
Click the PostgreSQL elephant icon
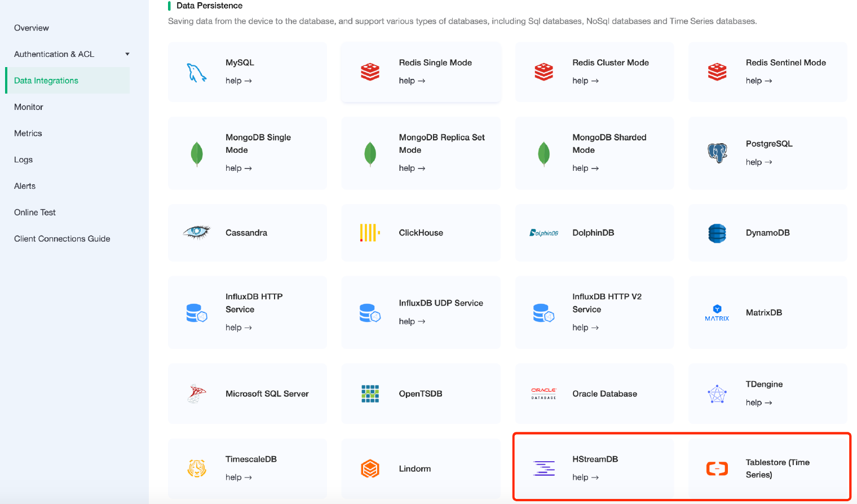(717, 153)
